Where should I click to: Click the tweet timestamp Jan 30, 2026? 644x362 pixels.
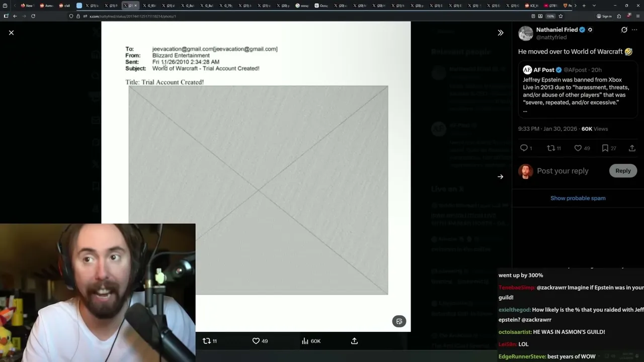pos(547,129)
